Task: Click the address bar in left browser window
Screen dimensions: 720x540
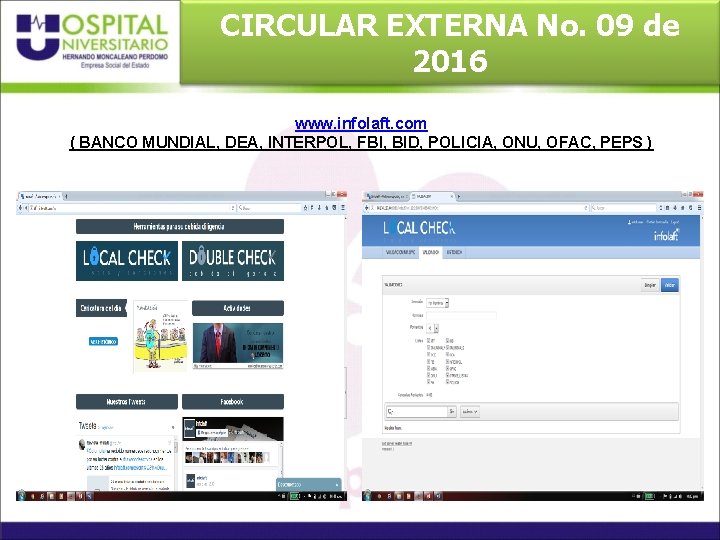Action: [x=132, y=208]
